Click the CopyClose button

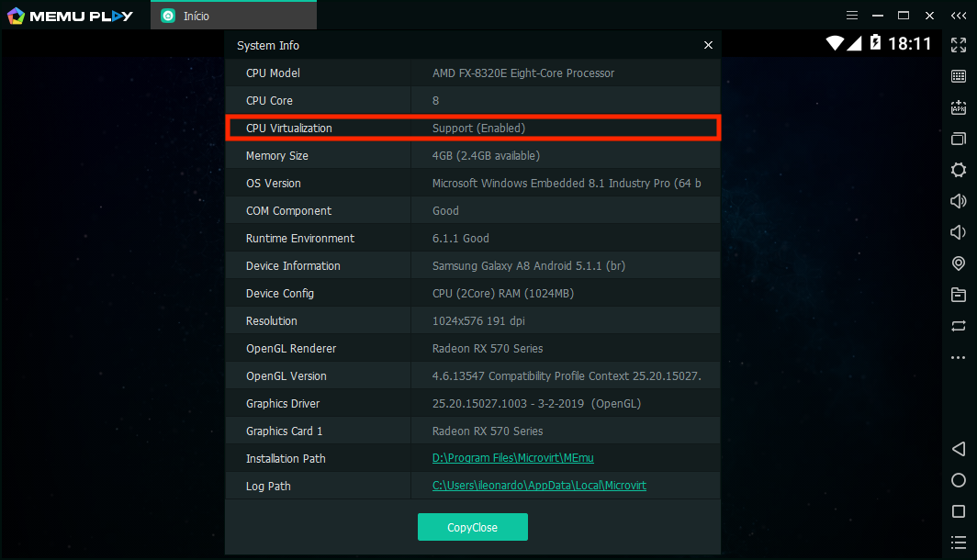point(472,527)
